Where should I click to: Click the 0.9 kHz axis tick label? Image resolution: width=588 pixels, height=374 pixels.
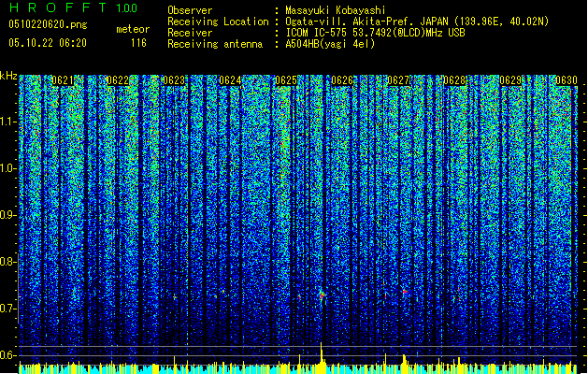(8, 215)
